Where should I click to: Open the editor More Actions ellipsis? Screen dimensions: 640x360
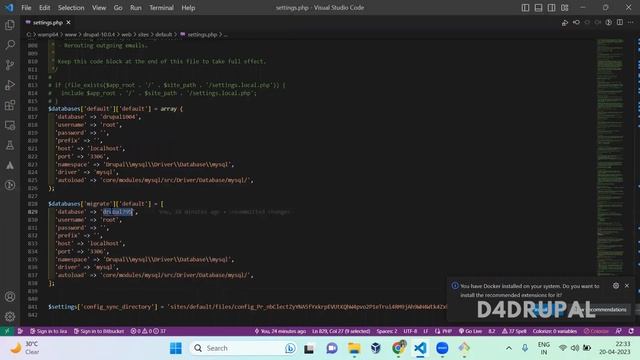631,22
